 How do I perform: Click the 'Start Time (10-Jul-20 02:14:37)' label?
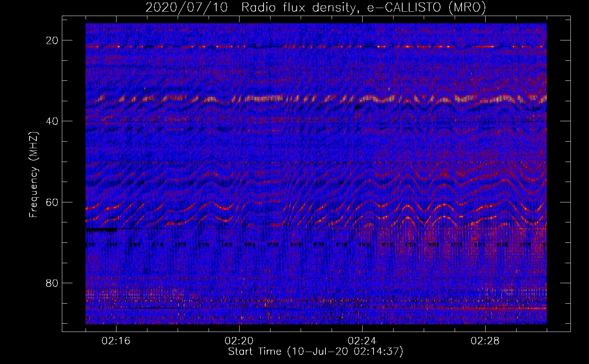(x=316, y=352)
